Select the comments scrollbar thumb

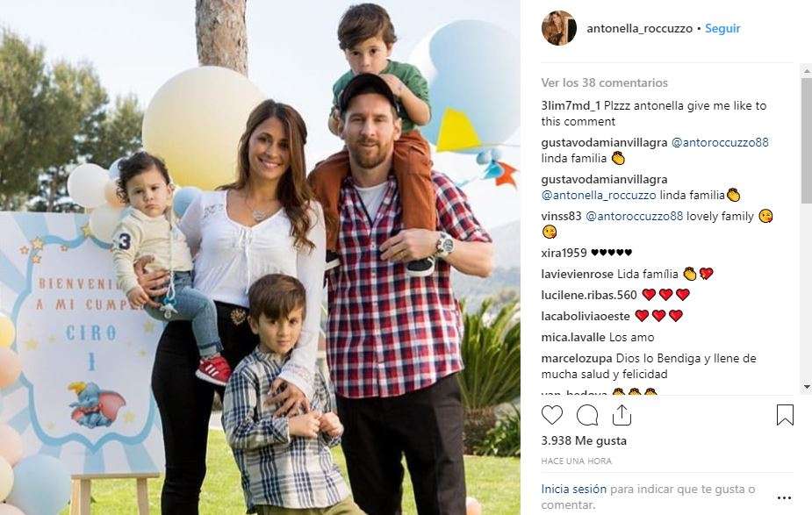point(807,140)
